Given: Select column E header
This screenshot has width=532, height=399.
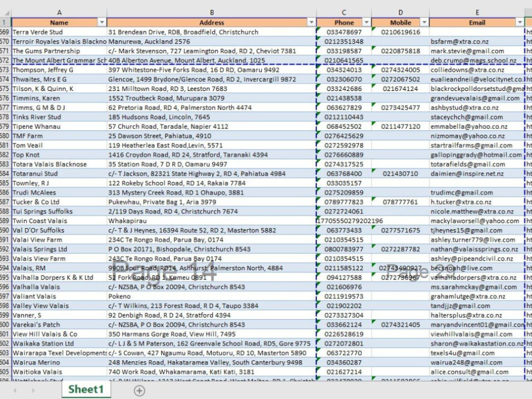Looking at the screenshot, I should coord(477,13).
